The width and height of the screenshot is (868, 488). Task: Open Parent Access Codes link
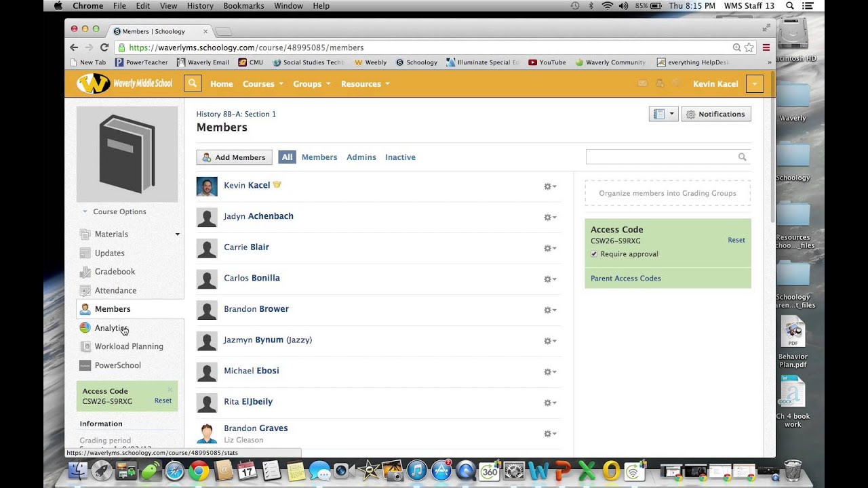(x=625, y=279)
